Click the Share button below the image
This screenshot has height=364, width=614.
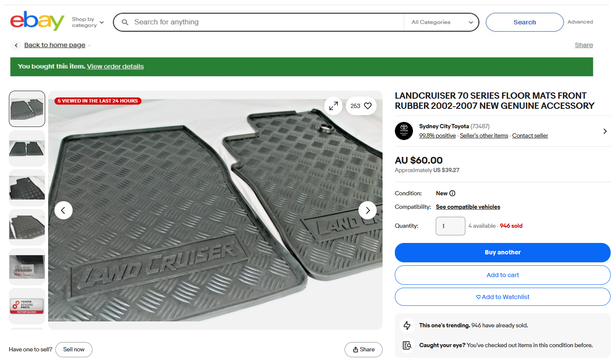[x=364, y=349]
